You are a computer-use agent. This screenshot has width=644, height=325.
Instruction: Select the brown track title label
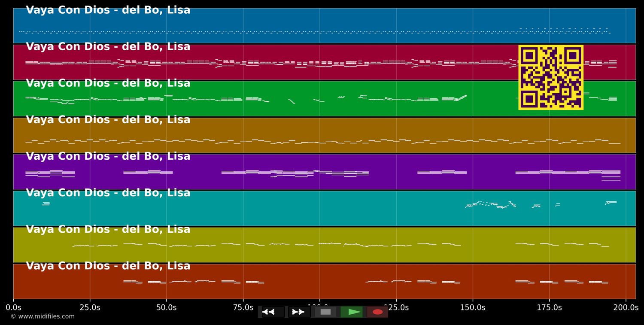tap(108, 120)
